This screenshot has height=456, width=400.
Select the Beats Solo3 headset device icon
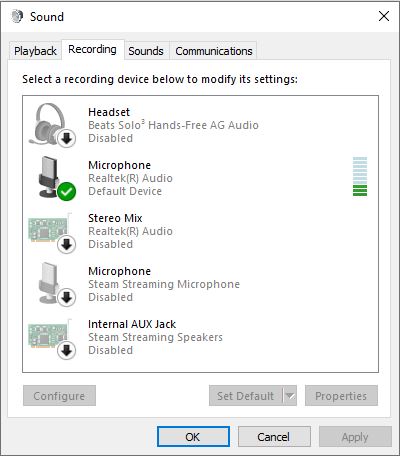point(52,125)
